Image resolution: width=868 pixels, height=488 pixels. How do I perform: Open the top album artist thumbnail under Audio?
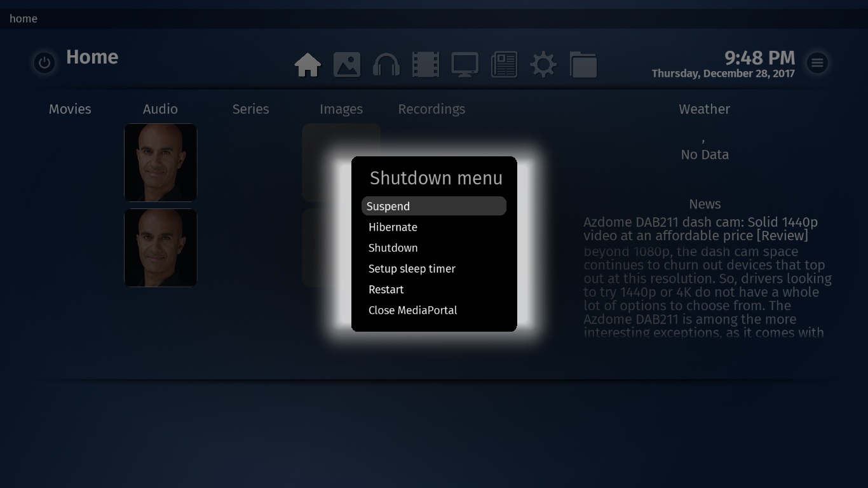coord(160,163)
